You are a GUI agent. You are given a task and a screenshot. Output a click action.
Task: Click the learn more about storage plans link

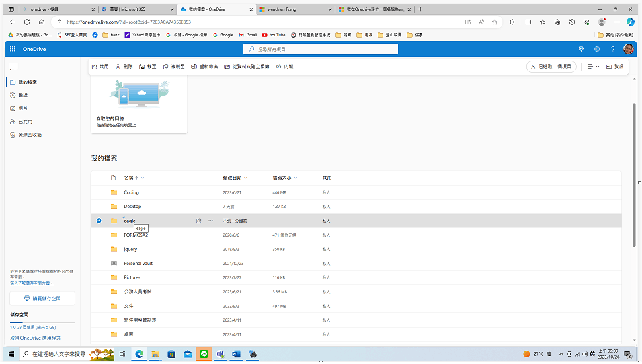[32, 283]
